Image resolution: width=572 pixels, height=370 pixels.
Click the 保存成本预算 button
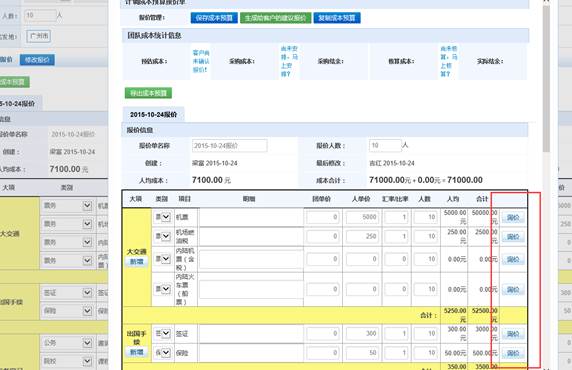(x=214, y=18)
